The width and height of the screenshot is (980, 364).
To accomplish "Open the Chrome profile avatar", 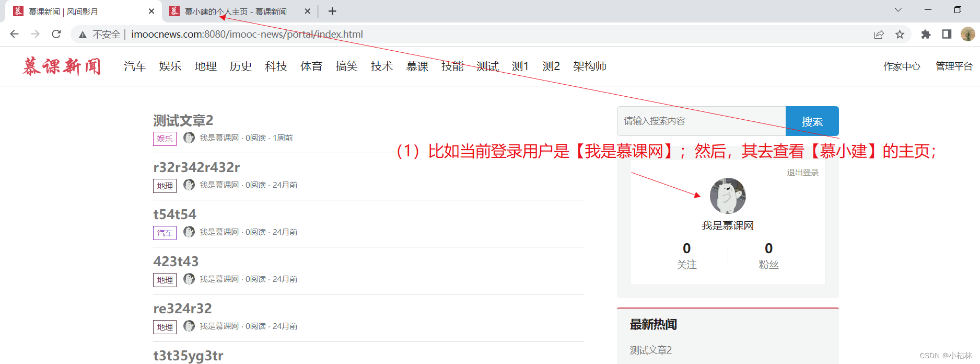I will pyautogui.click(x=967, y=35).
